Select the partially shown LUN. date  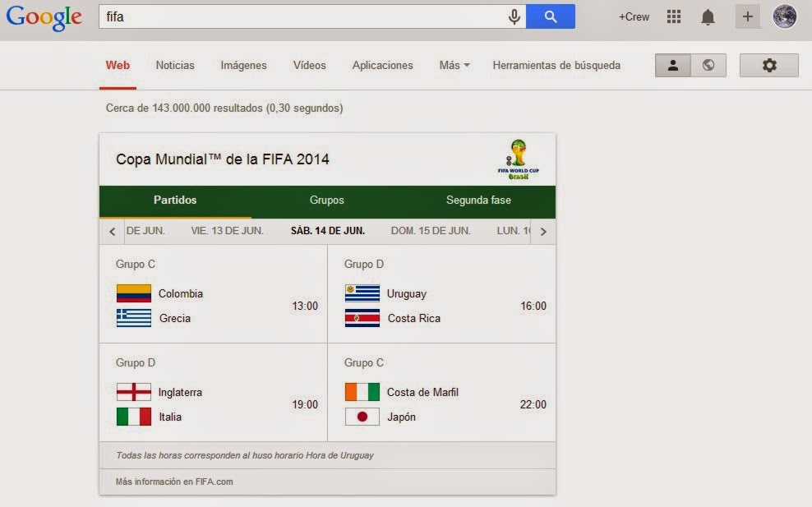(513, 231)
